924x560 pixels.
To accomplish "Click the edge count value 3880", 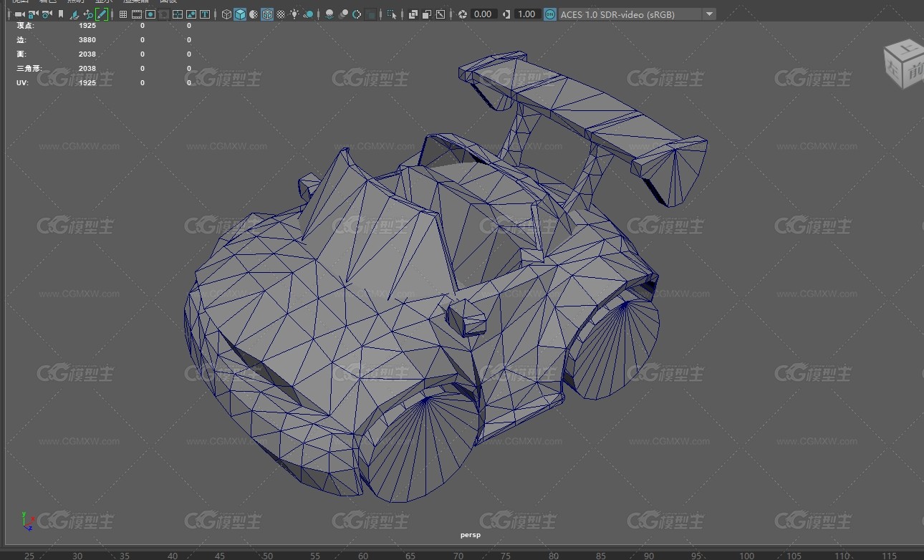I will [87, 40].
